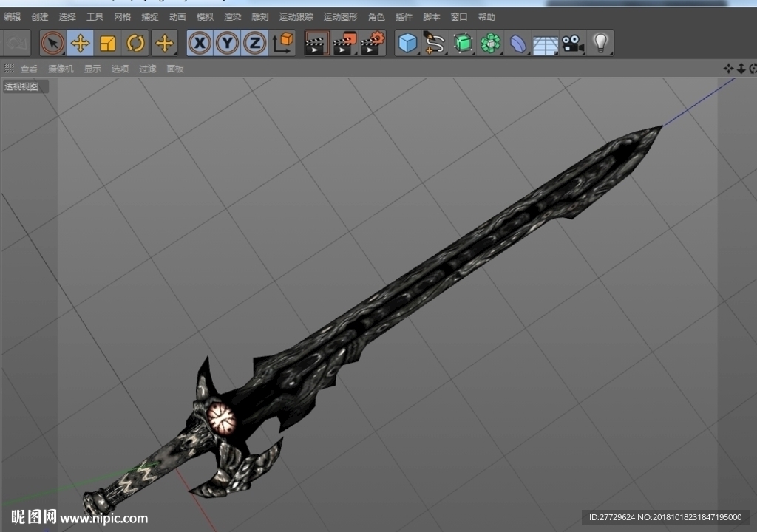The image size is (757, 532).
Task: Open the viewport 过滤 menu
Action: [x=148, y=69]
